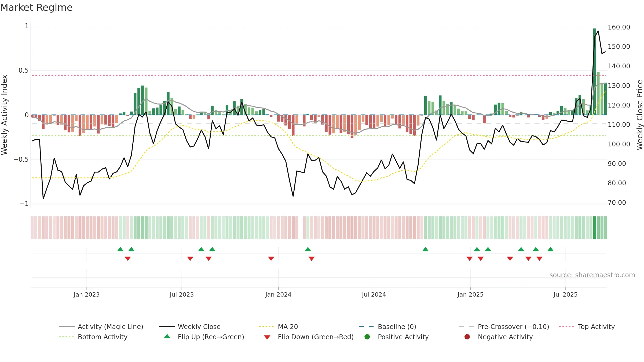Image resolution: width=644 pixels, height=362 pixels.
Task: Toggle the Bottom Activity legend entry
Action: (93, 337)
